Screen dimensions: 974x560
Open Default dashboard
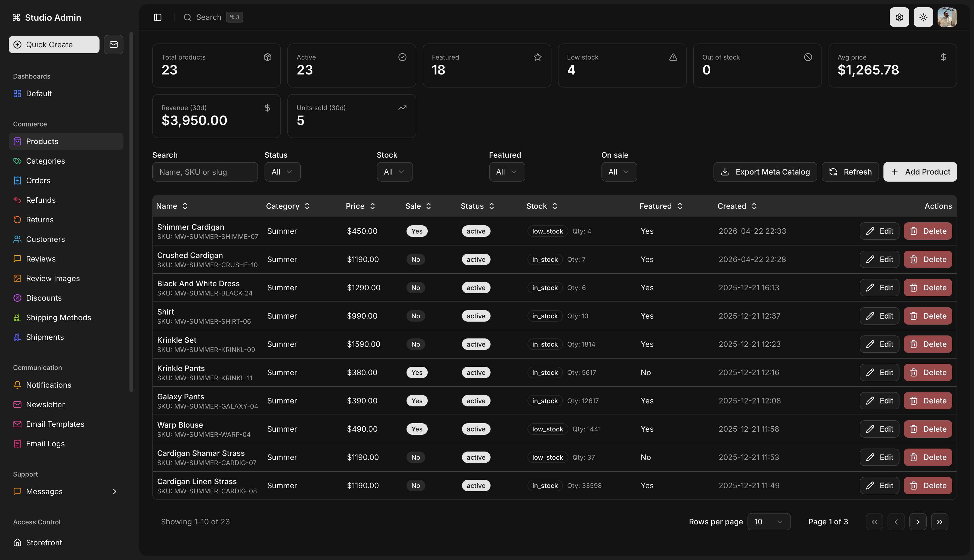66,94
